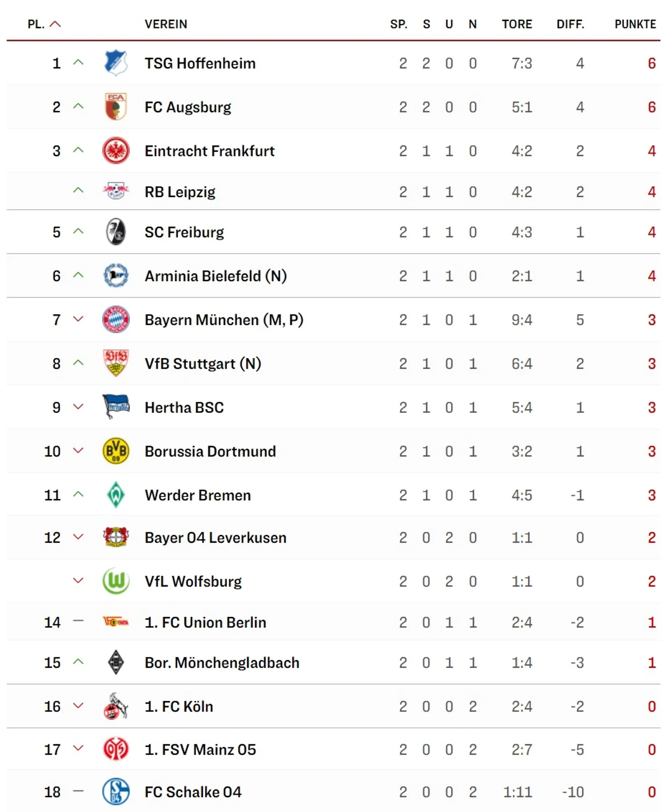Screen dimensions: 671x812
Task: Open the SC Freiburg team link
Action: (184, 232)
